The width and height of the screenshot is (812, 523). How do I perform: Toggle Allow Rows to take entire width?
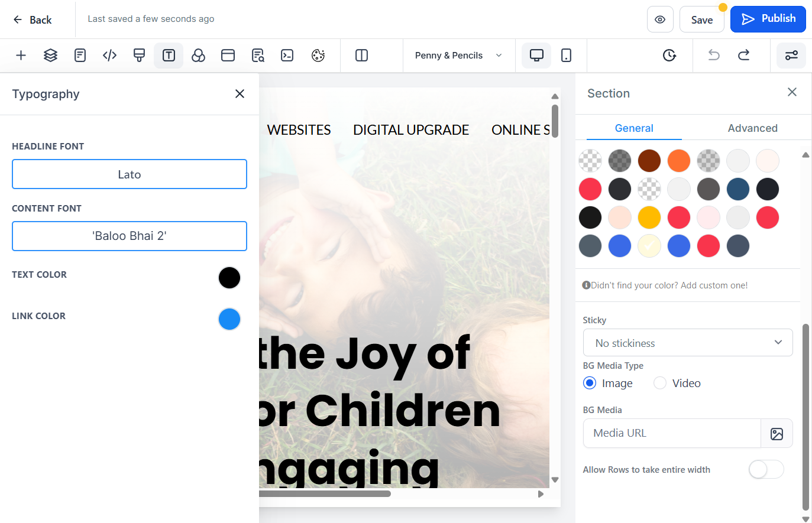766,469
